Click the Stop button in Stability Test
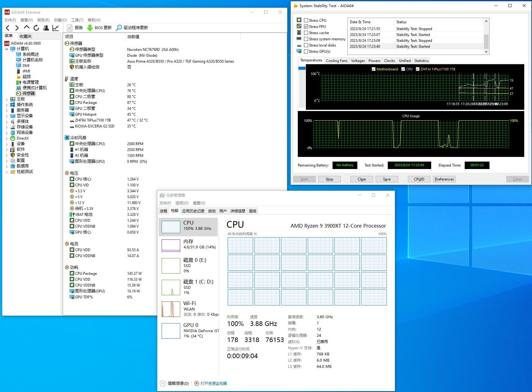The image size is (532, 392). tap(329, 179)
